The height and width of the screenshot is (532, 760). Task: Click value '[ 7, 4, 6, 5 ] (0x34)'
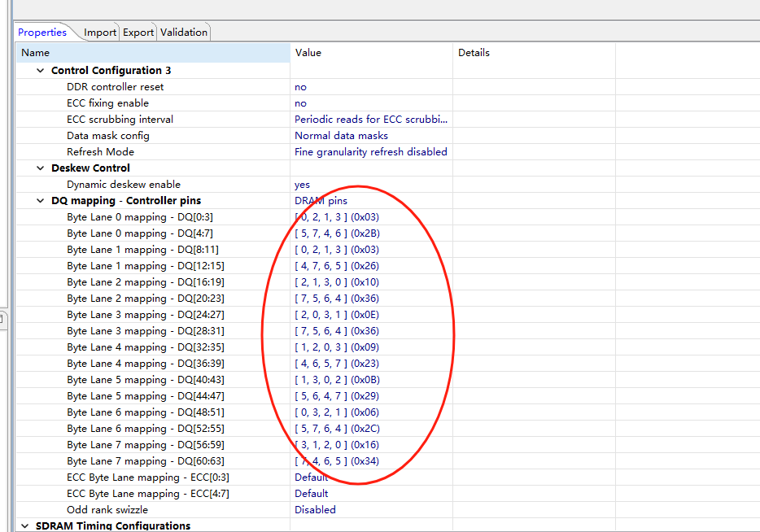point(337,460)
